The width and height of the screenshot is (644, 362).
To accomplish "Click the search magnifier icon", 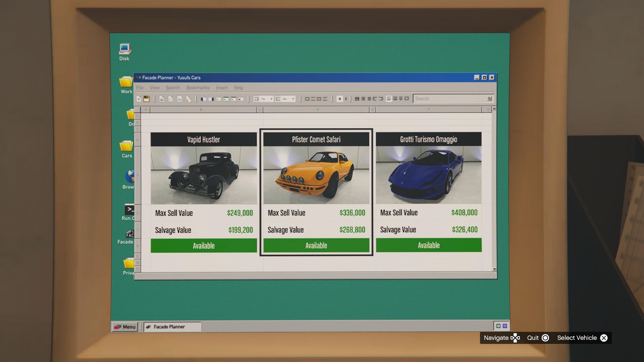I will point(489,99).
